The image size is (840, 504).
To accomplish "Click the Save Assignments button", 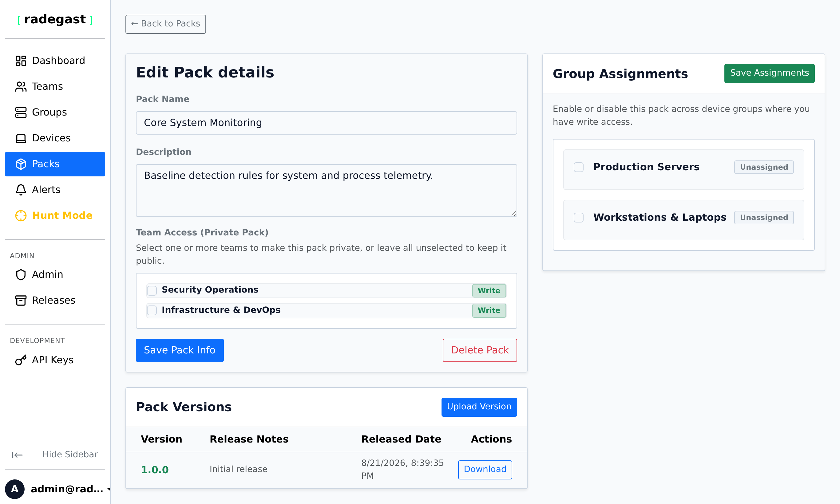I will pyautogui.click(x=769, y=73).
